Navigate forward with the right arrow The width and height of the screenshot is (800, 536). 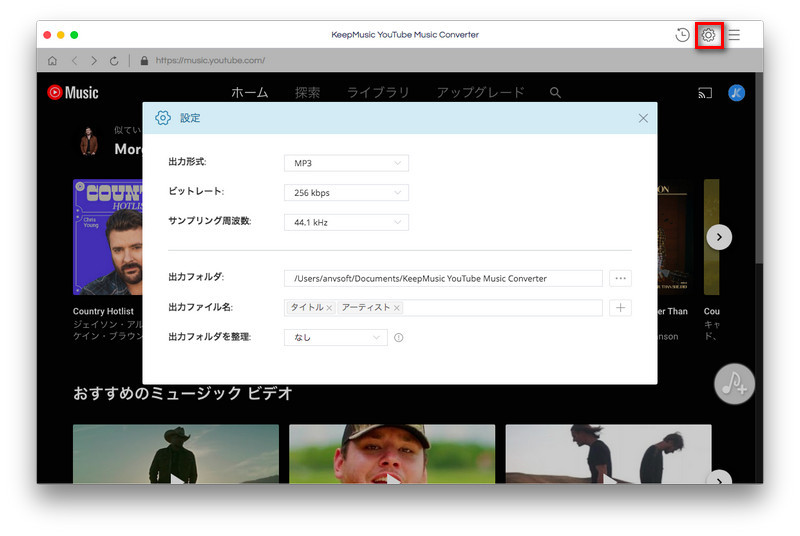click(94, 61)
